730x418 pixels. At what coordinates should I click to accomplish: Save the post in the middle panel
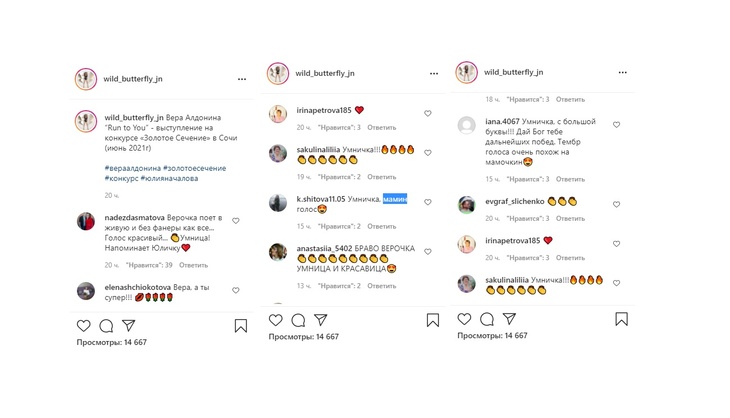pyautogui.click(x=432, y=320)
